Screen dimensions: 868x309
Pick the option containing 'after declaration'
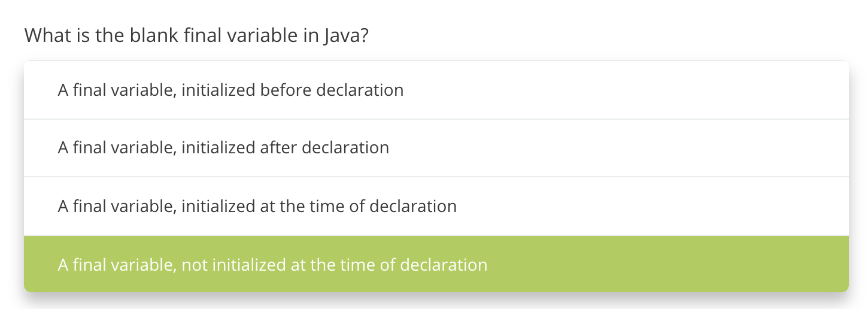coord(223,147)
